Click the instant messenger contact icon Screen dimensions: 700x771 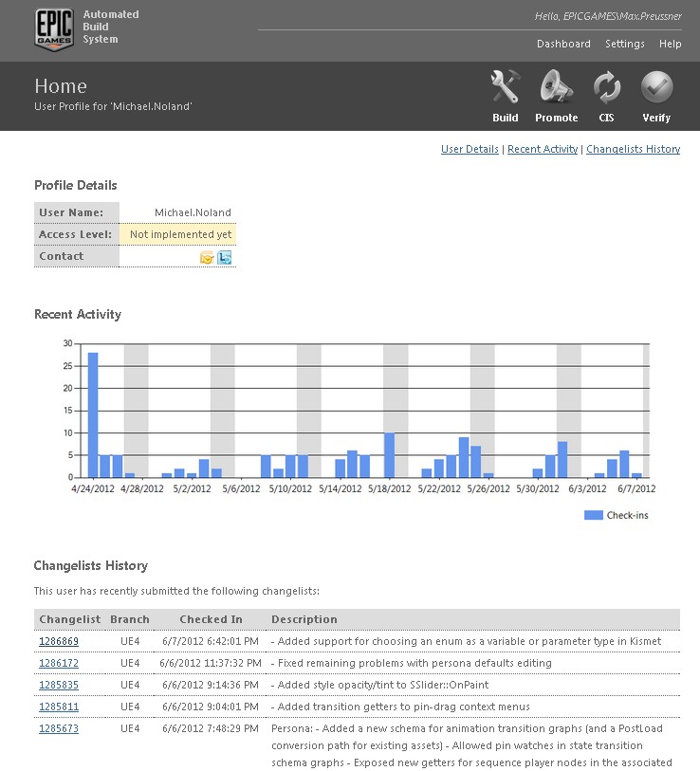click(x=224, y=257)
